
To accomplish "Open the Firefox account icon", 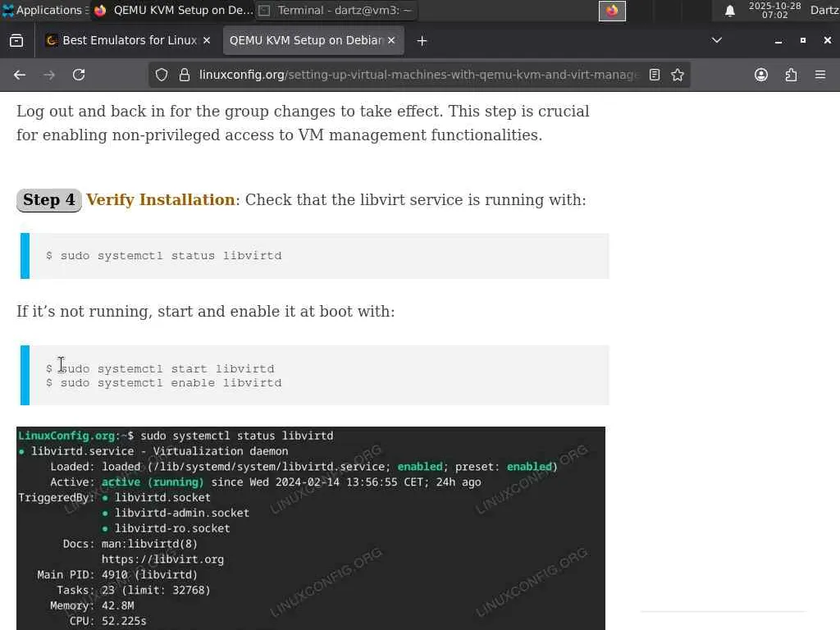I will pyautogui.click(x=761, y=75).
